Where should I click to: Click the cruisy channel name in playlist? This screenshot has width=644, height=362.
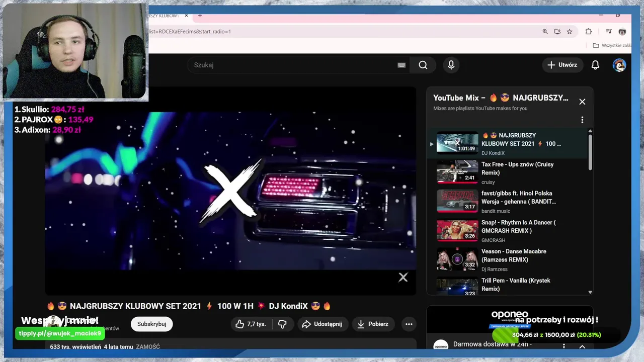click(488, 182)
